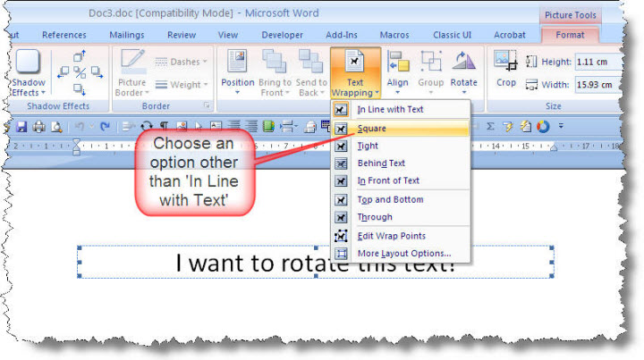Click the text box icon in toolbar
Screen dimensions: 644x360
coord(216,127)
